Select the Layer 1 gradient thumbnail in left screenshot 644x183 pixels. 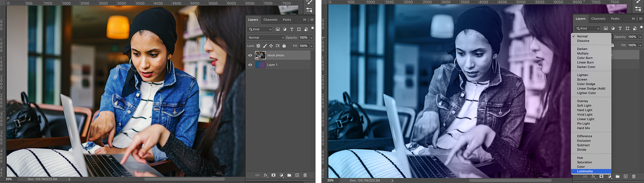click(260, 65)
